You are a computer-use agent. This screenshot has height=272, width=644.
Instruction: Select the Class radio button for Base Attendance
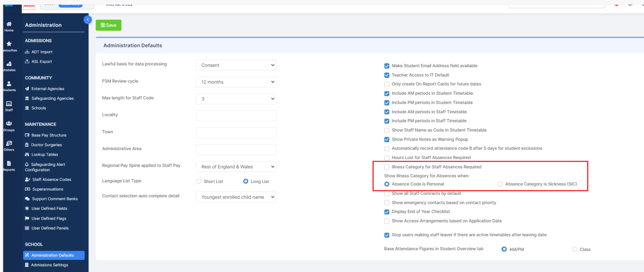coord(574,249)
